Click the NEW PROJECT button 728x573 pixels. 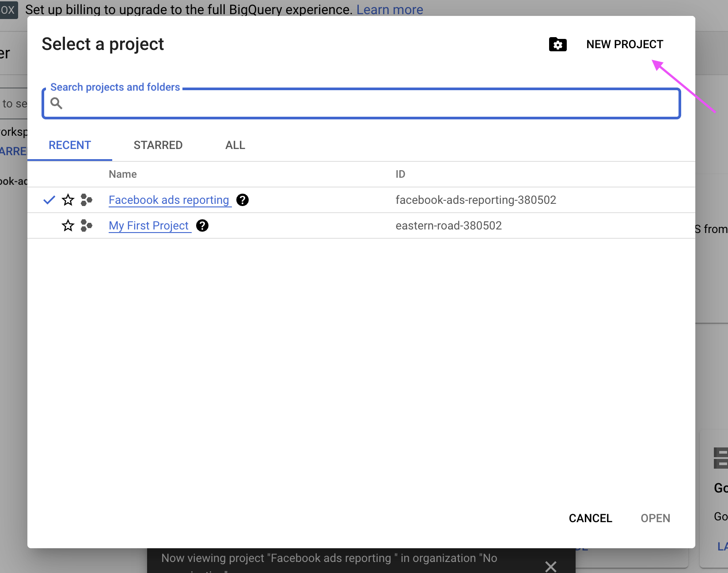pyautogui.click(x=625, y=44)
